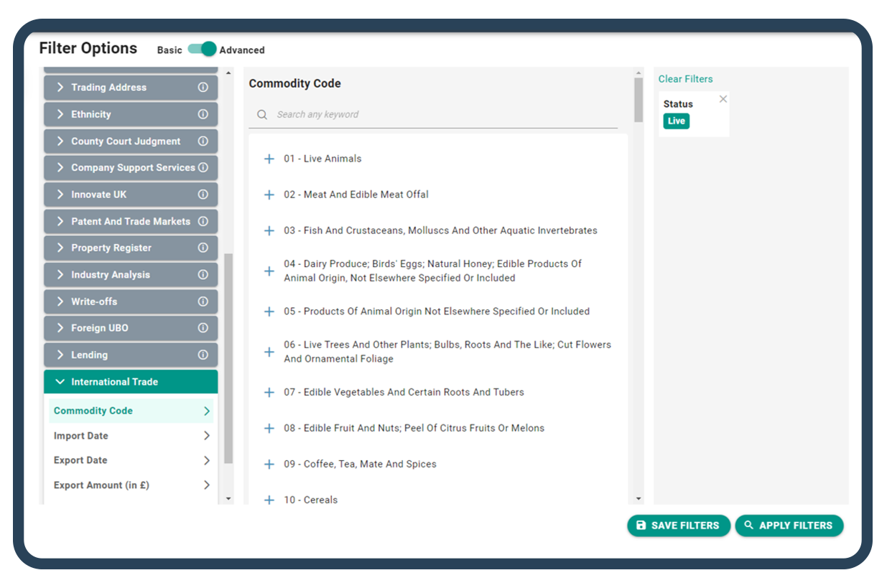Click the '10 - Cereals' commodity text
Image resolution: width=887 pixels, height=588 pixels.
point(310,500)
